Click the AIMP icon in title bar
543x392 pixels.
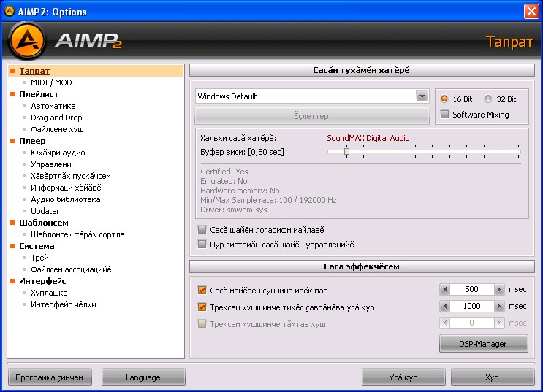pyautogui.click(x=9, y=11)
